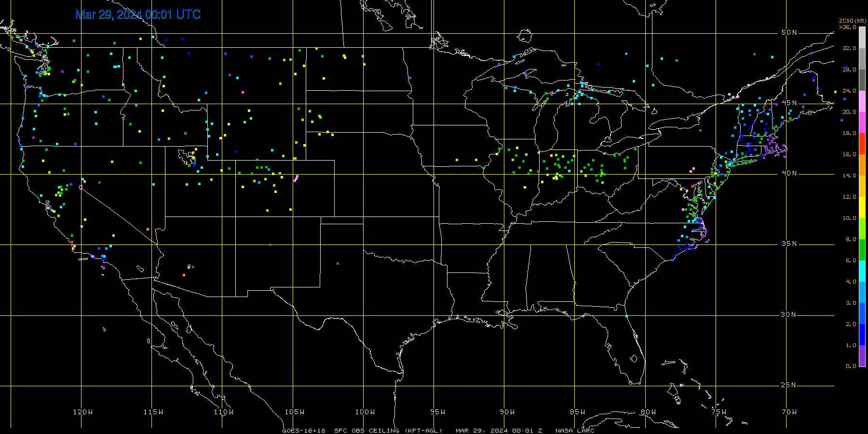Click the '85W' longitude label
Screen dimensions: 868x434
pos(578,412)
